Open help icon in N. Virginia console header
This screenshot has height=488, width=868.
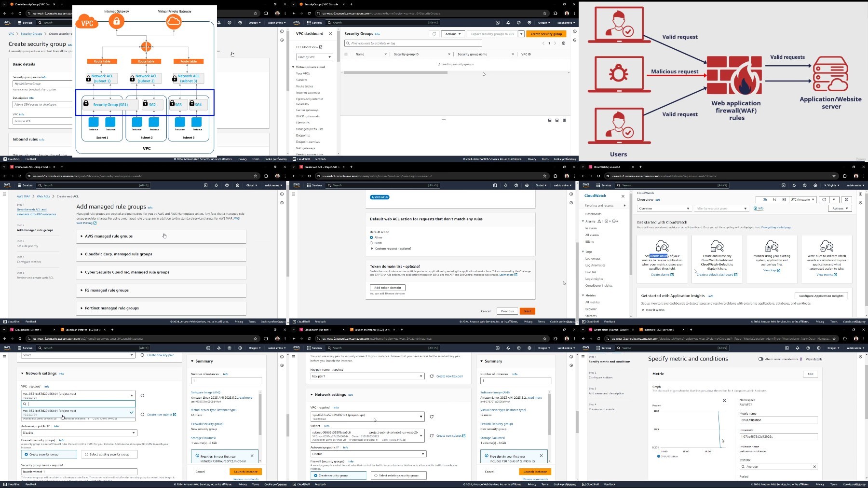point(806,185)
